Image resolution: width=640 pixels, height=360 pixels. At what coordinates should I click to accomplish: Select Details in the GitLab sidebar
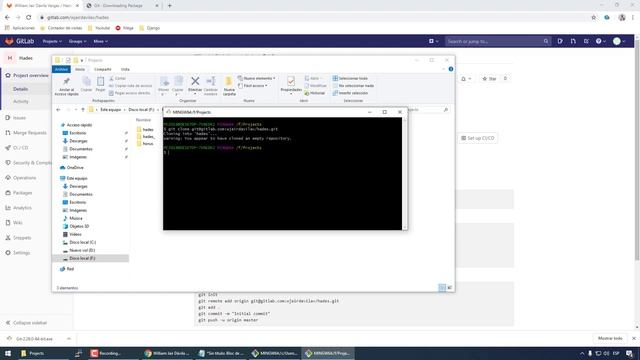20,89
